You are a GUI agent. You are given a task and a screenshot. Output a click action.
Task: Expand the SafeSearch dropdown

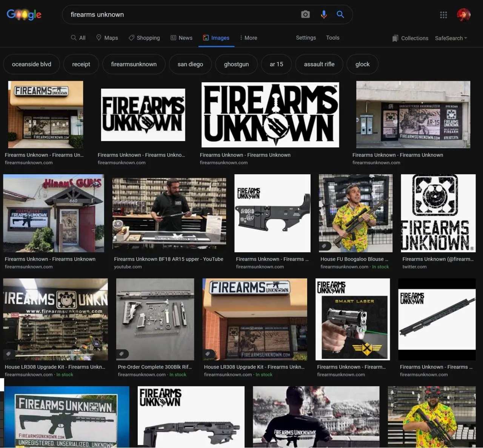click(x=451, y=38)
